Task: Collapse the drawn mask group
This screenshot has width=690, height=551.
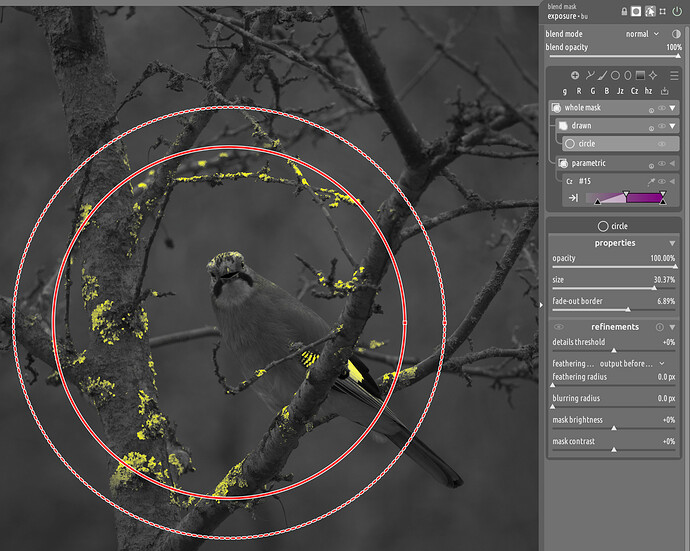Action: 672,126
